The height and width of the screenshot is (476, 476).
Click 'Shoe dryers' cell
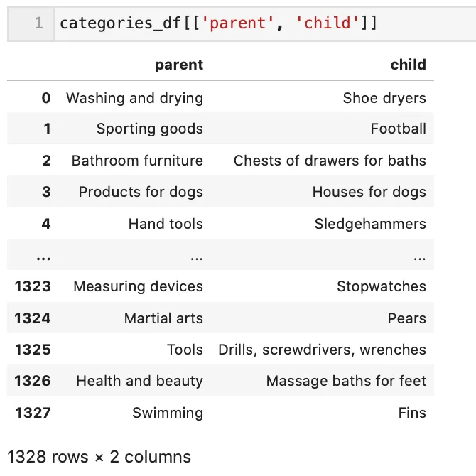[384, 98]
